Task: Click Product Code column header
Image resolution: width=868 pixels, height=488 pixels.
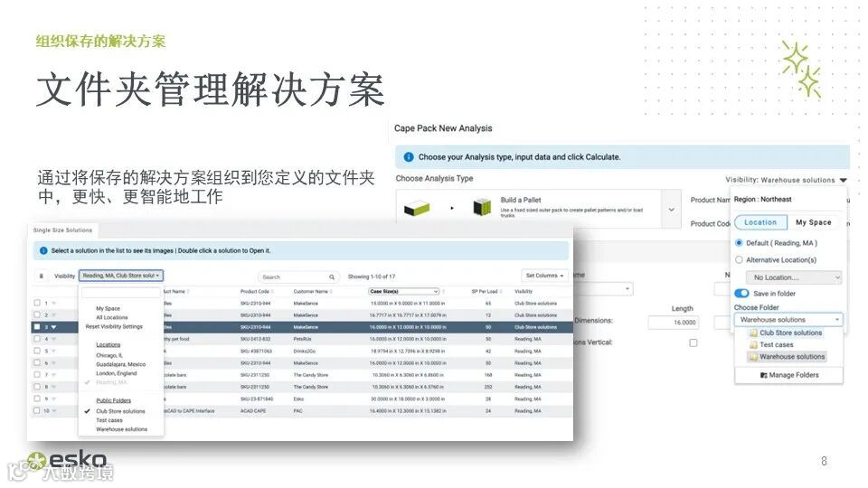Action: click(255, 292)
